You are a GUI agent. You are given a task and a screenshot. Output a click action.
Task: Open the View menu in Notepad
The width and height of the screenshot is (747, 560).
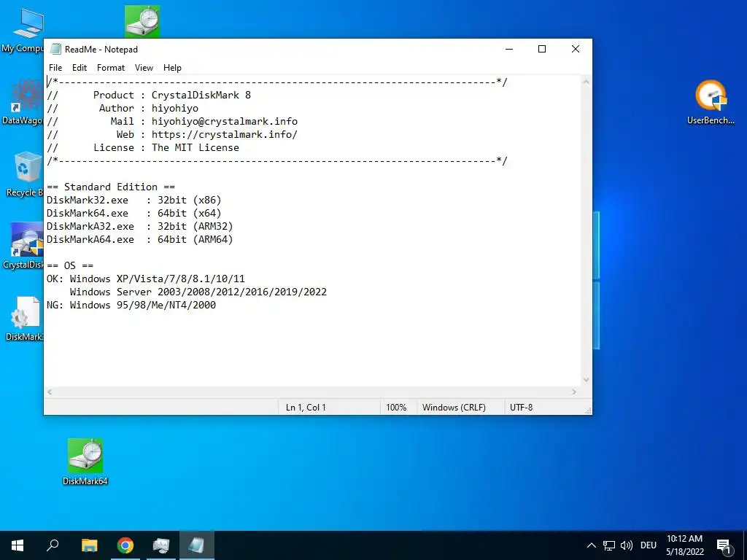click(144, 68)
